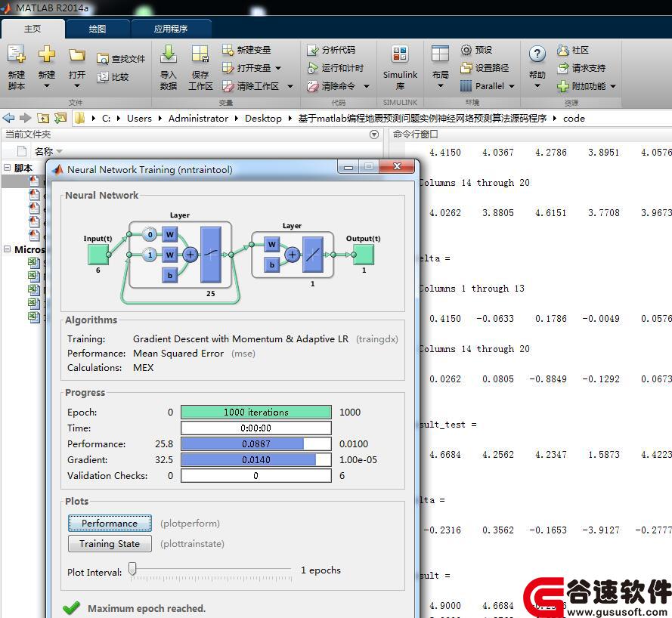The image size is (672, 618).
Task: Click 清除工作区 (Clear Workspace)
Action: pyautogui.click(x=251, y=86)
